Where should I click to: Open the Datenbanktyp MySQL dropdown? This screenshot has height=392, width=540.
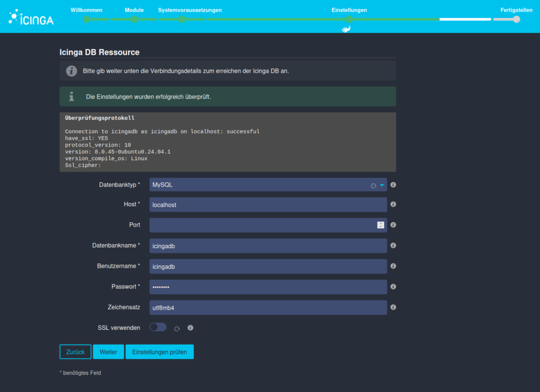[268, 185]
